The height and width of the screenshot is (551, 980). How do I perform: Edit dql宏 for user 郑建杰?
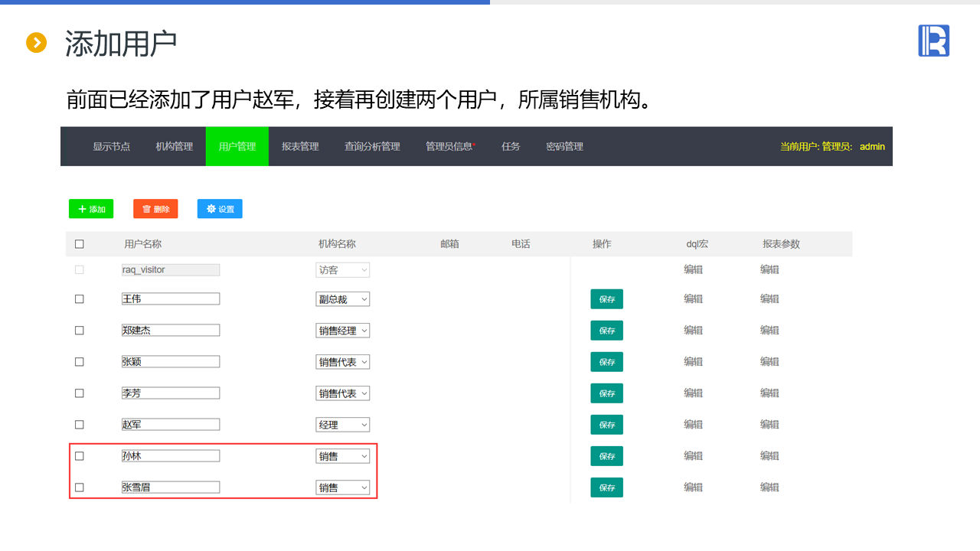[694, 330]
